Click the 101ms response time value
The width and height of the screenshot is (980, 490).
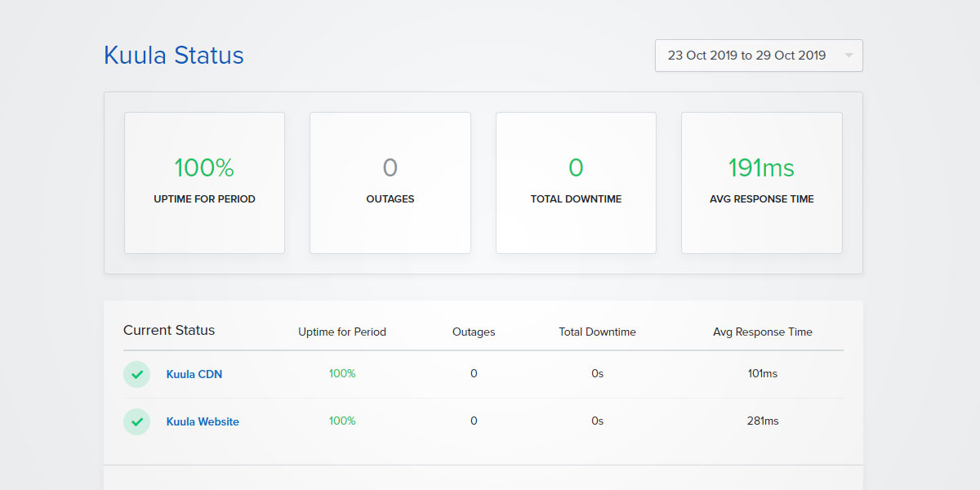763,373
